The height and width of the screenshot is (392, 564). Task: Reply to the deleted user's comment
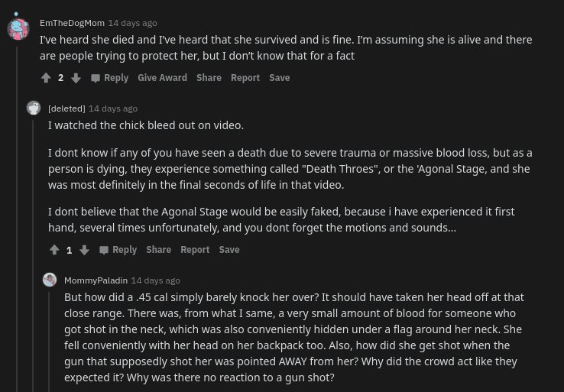pos(118,250)
